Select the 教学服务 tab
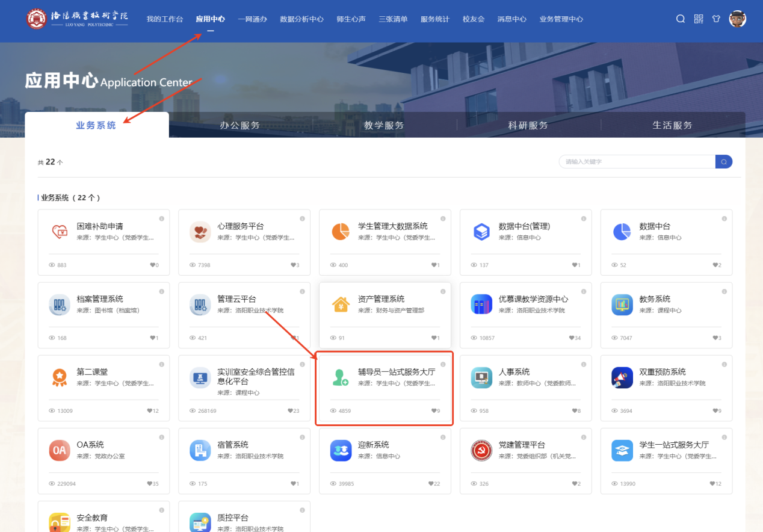 click(x=384, y=125)
